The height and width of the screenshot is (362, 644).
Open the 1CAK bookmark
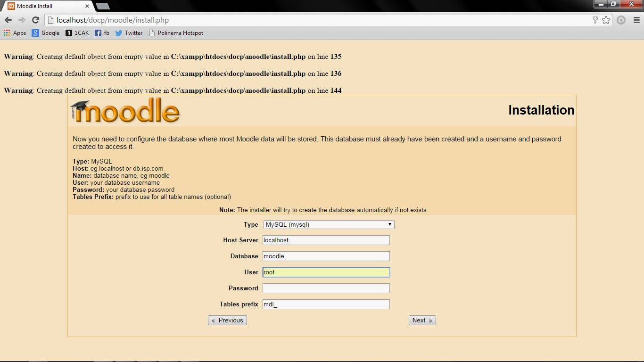[x=77, y=33]
